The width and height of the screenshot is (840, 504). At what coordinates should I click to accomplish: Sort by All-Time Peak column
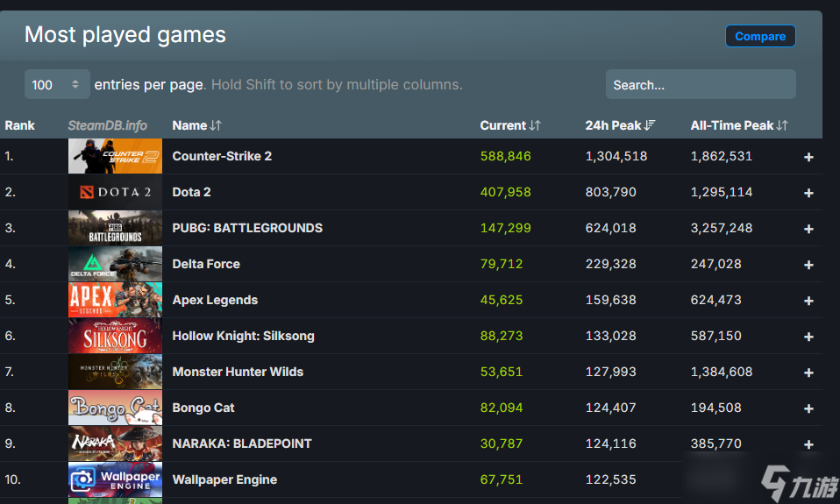[738, 125]
